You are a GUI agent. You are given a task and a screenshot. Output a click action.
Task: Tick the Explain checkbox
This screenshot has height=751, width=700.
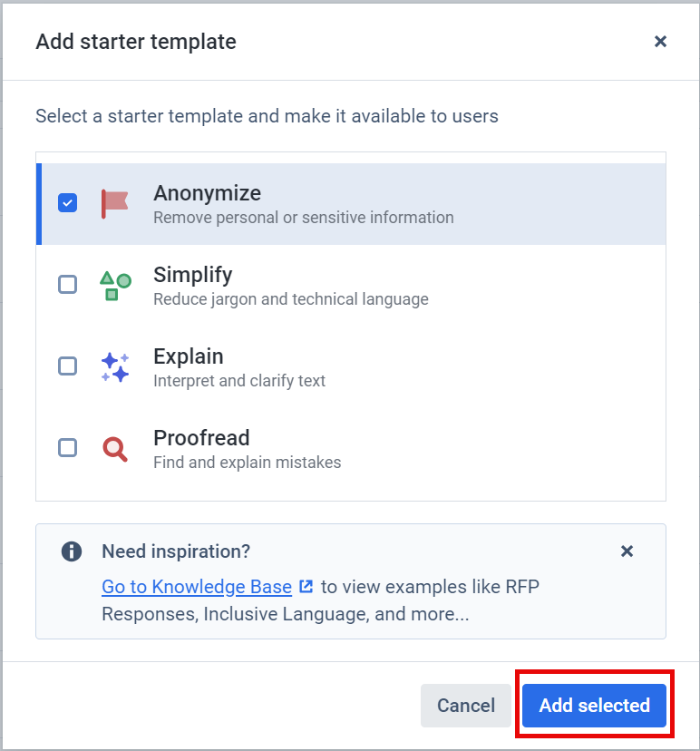pos(67,366)
